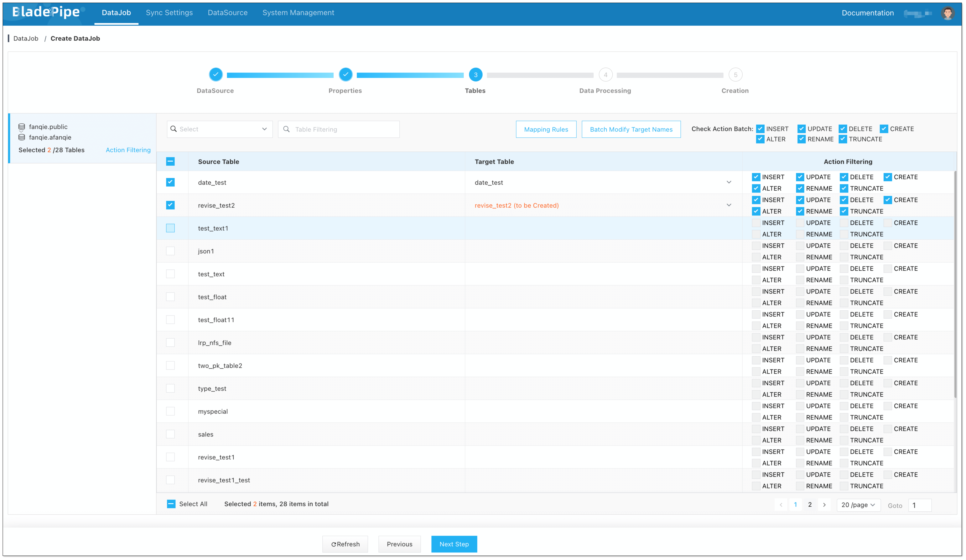
Task: Switch to Sync Settings tab
Action: pos(169,13)
